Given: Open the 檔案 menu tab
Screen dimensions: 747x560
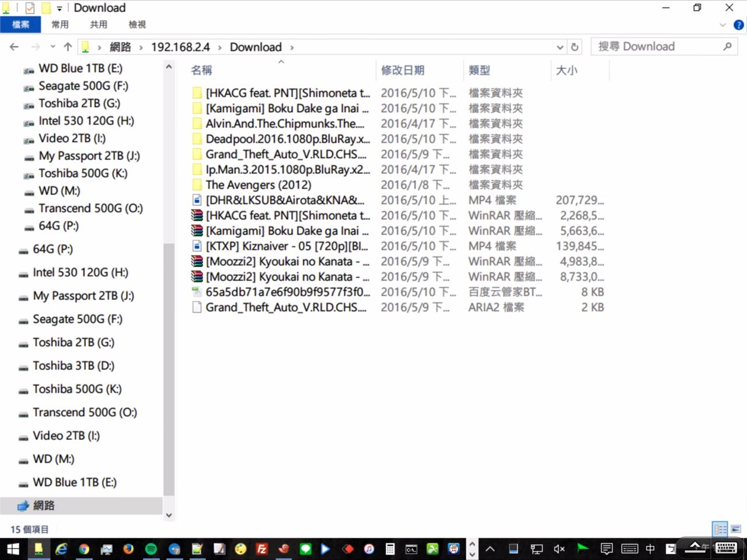Looking at the screenshot, I should [20, 24].
